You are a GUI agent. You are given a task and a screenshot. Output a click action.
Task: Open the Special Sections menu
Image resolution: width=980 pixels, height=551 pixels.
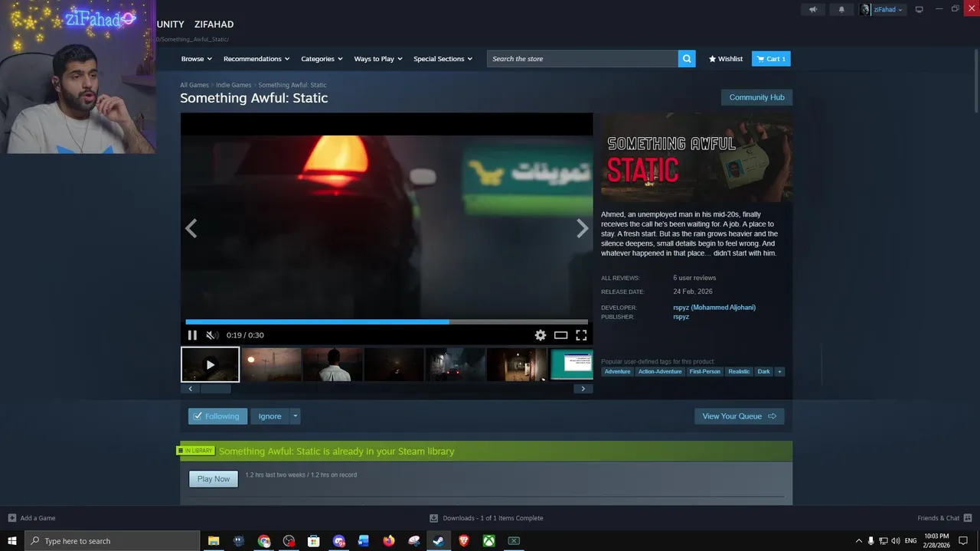(443, 59)
